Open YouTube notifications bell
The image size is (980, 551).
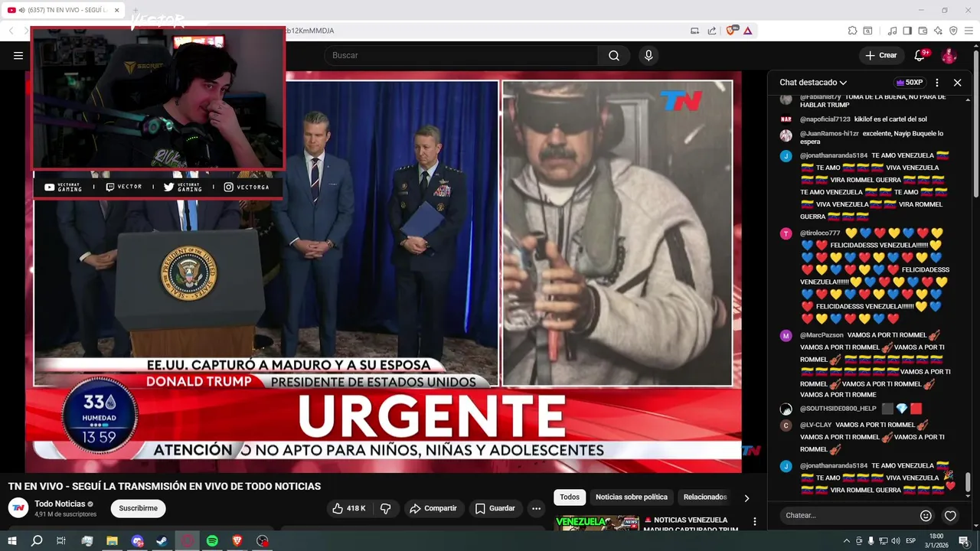[921, 55]
